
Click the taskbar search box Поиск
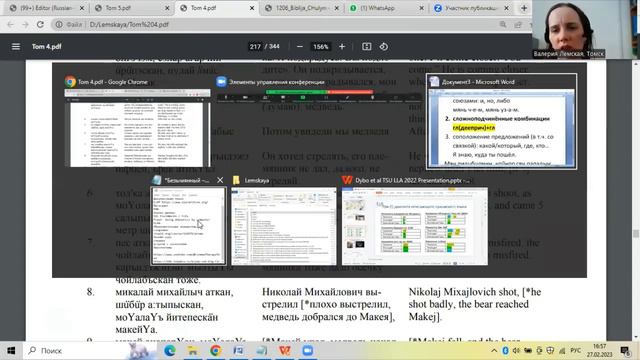(x=90, y=351)
